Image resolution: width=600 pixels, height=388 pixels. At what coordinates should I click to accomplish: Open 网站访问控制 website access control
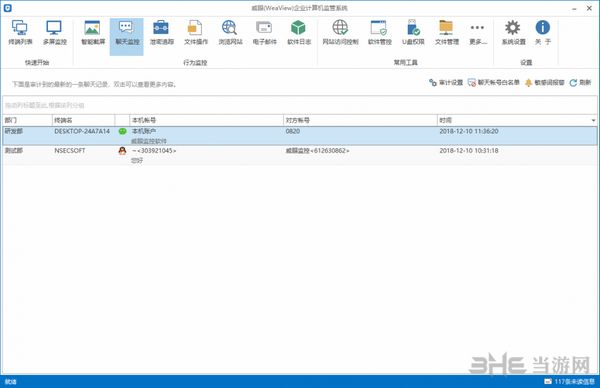click(340, 33)
